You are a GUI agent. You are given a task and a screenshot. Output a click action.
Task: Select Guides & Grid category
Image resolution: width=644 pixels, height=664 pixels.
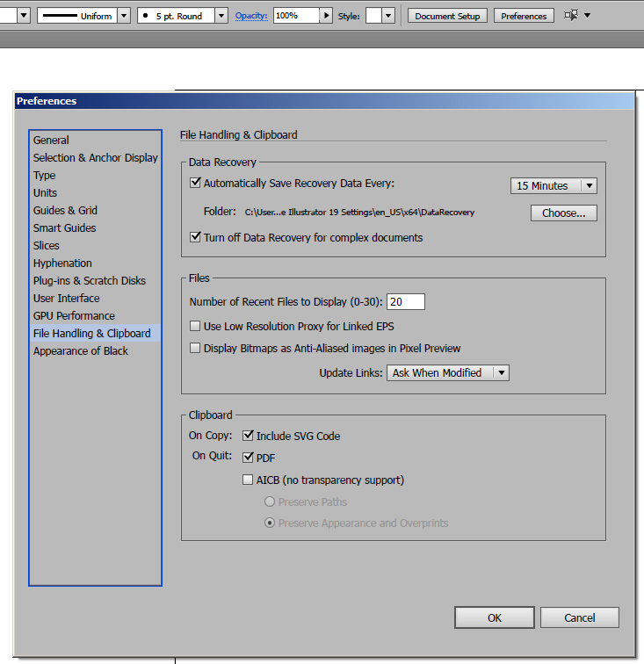pyautogui.click(x=95, y=210)
